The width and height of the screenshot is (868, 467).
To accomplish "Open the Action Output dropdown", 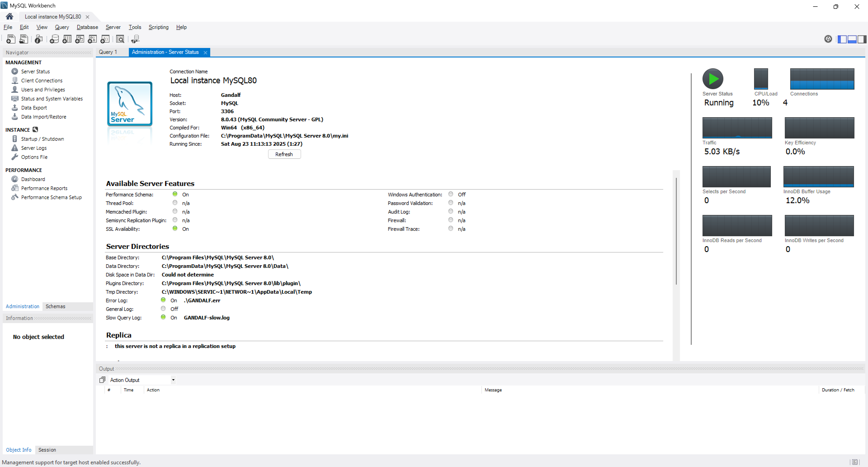I will [173, 380].
